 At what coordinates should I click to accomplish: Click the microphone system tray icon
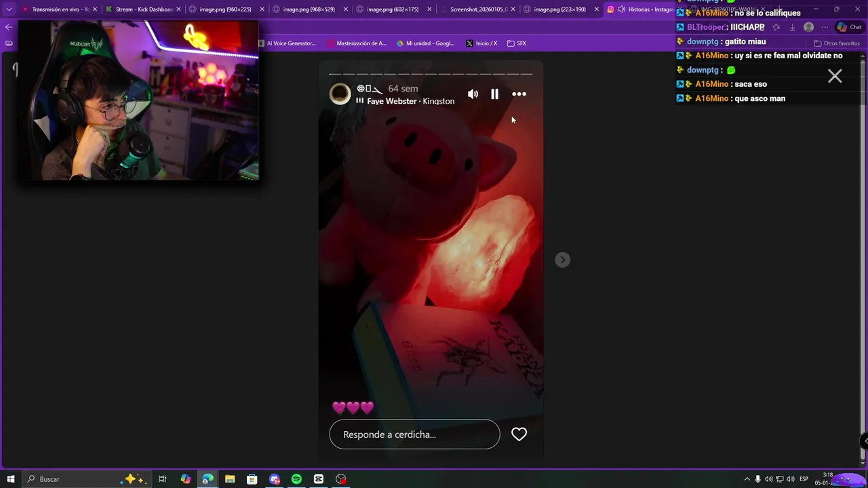(758, 479)
